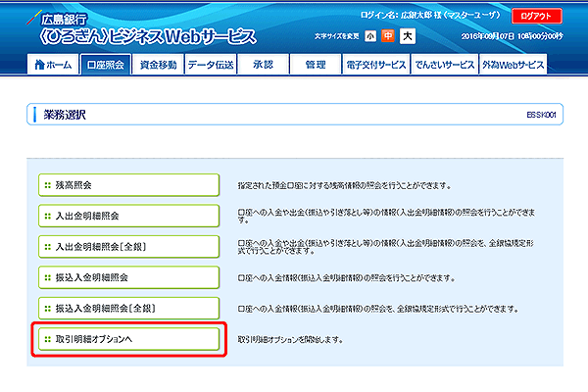Open 振込入金明細照会 without the 全銀 suffix
588x392 pixels.
[125, 277]
